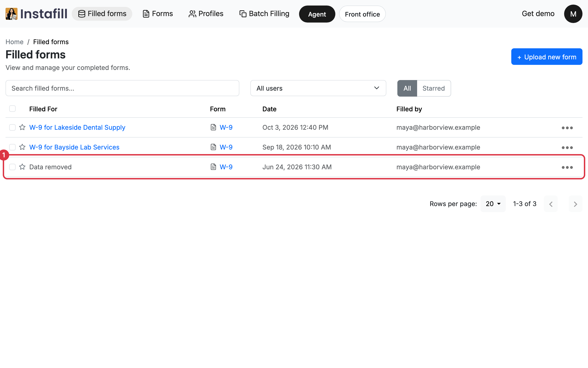
Task: Expand the All users dropdown
Action: (x=318, y=88)
